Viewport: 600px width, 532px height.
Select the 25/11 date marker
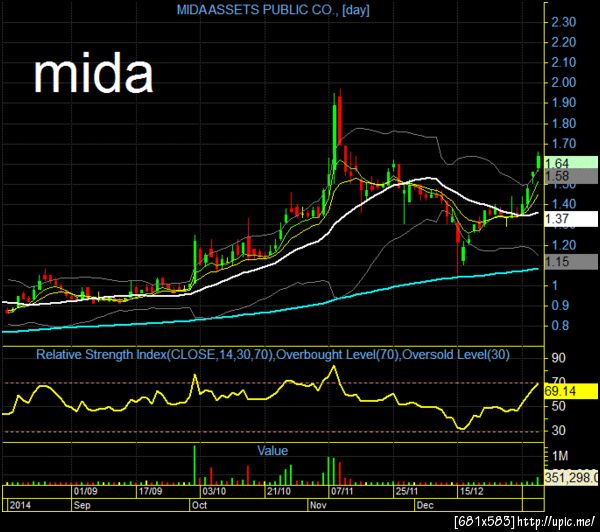(x=407, y=491)
